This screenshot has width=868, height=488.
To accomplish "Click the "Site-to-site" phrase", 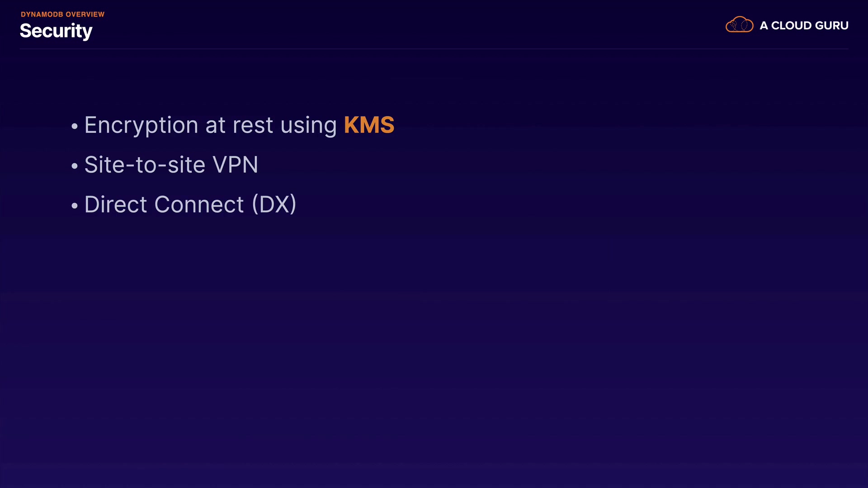I will click(145, 165).
